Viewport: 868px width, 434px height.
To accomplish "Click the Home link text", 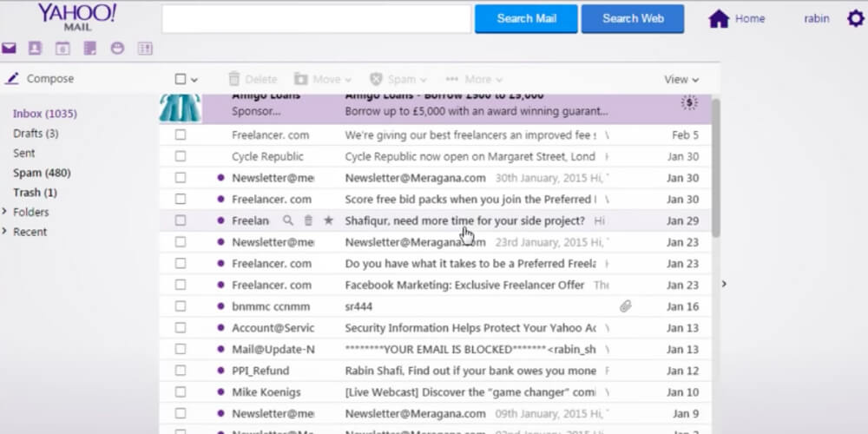I will (750, 18).
